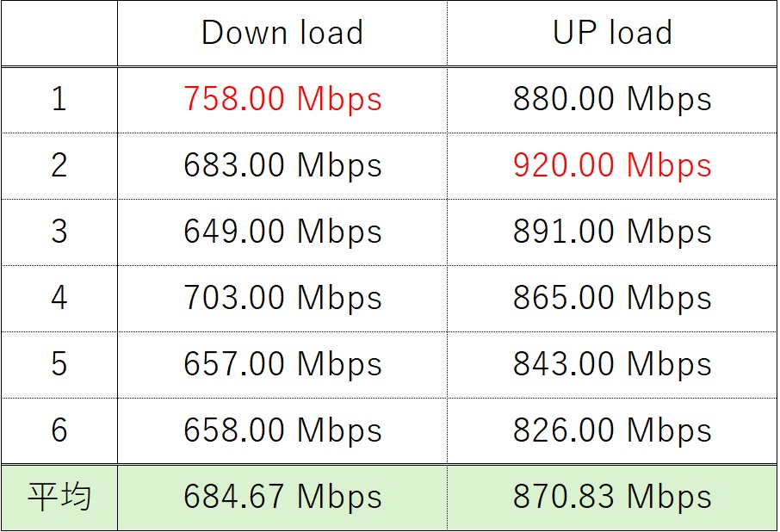This screenshot has height=532, width=780.
Task: Select the 865.00 Mbps upload cell
Action: [612, 299]
